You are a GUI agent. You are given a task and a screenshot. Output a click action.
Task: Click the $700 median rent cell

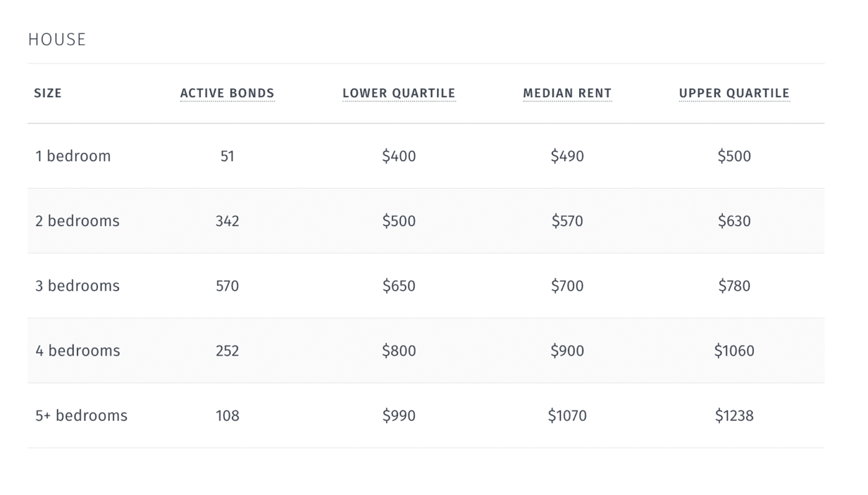(567, 286)
